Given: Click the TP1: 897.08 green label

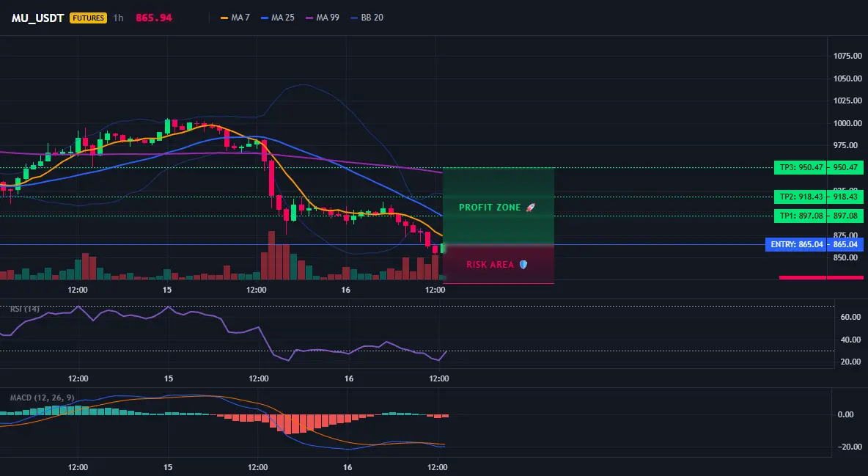Looking at the screenshot, I should 800,216.
